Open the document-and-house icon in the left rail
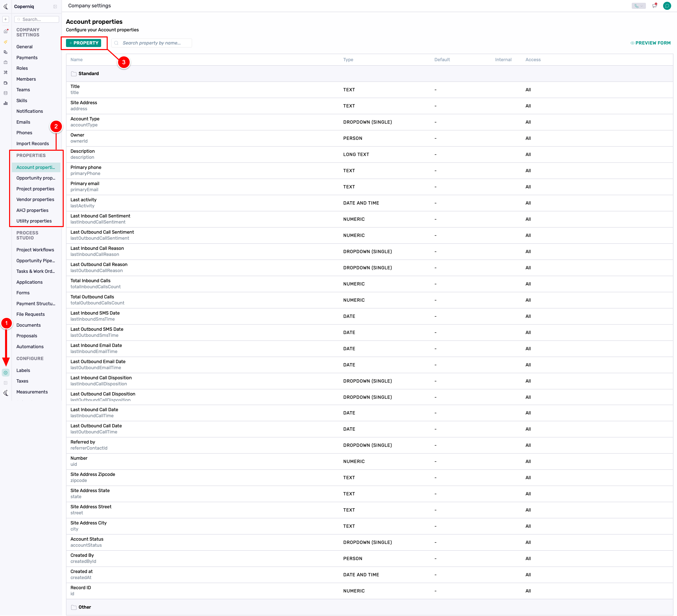The width and height of the screenshot is (677, 616). pos(6,52)
